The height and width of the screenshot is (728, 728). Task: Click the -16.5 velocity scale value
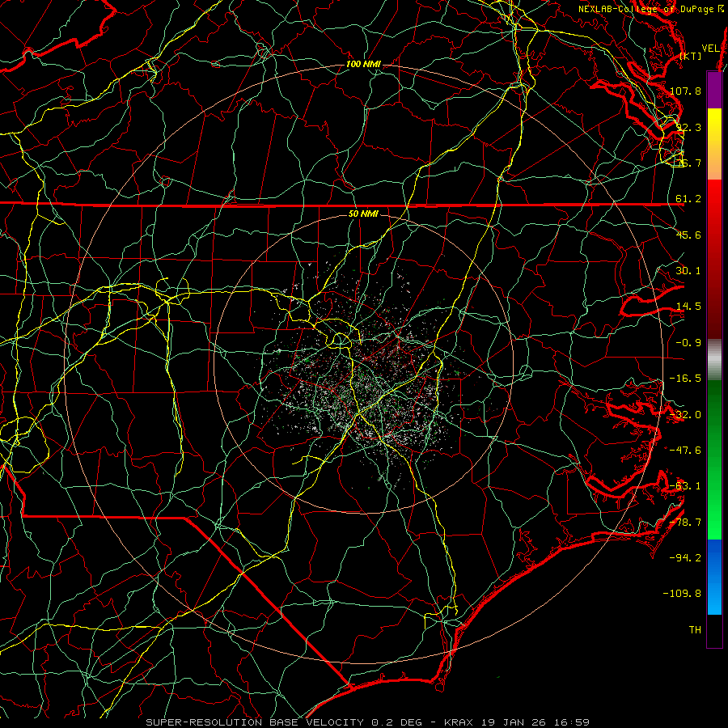[x=685, y=379]
